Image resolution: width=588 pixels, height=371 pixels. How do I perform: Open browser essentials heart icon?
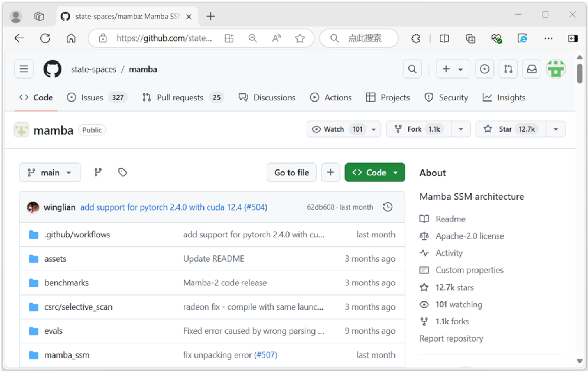(x=496, y=38)
